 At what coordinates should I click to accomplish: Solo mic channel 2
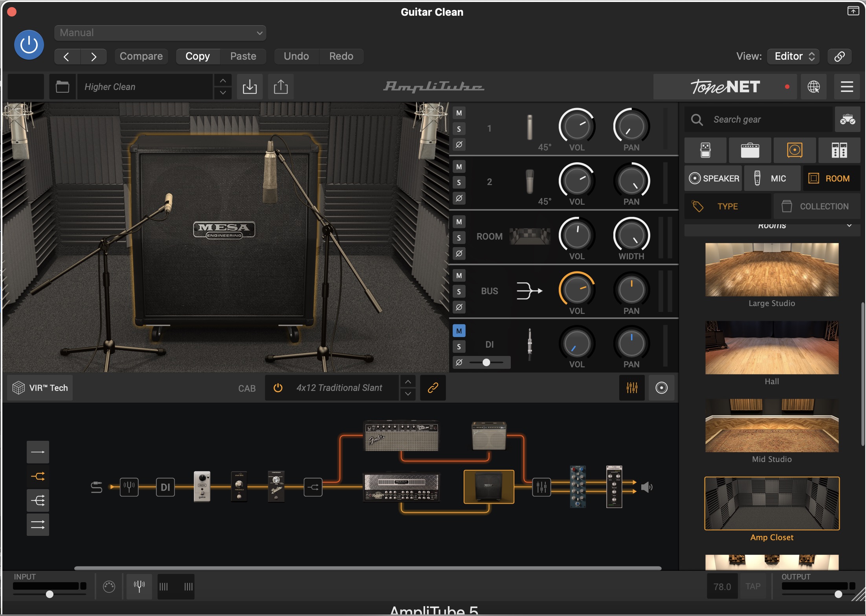[x=459, y=183]
